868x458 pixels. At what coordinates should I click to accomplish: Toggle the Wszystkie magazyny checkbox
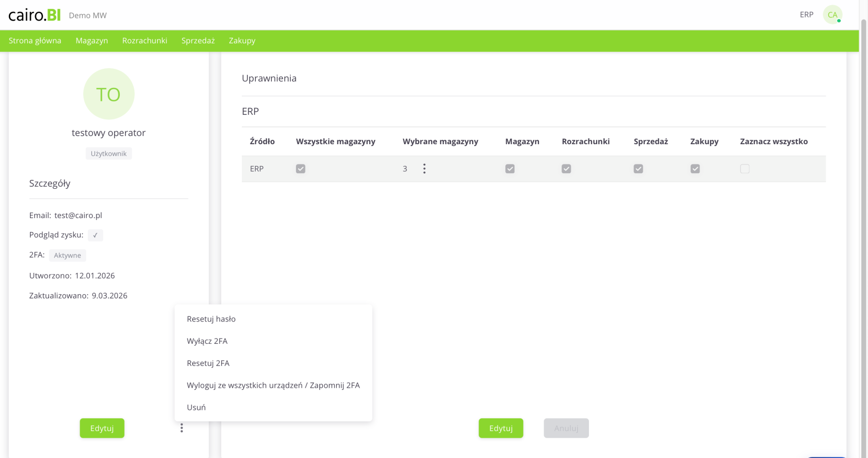(x=301, y=169)
